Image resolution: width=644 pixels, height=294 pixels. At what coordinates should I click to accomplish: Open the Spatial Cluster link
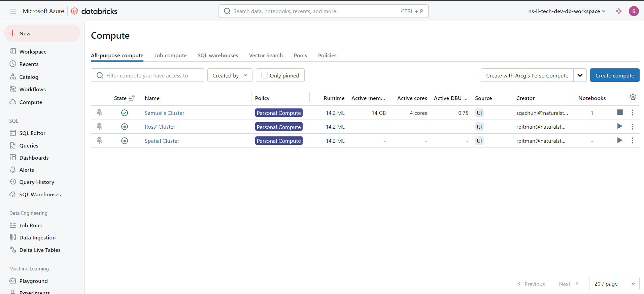click(162, 141)
